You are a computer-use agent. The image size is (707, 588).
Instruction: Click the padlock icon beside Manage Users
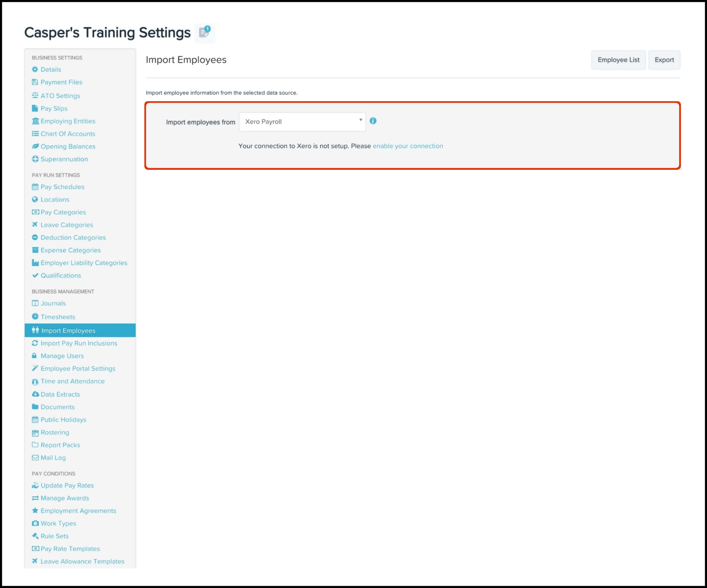click(34, 355)
